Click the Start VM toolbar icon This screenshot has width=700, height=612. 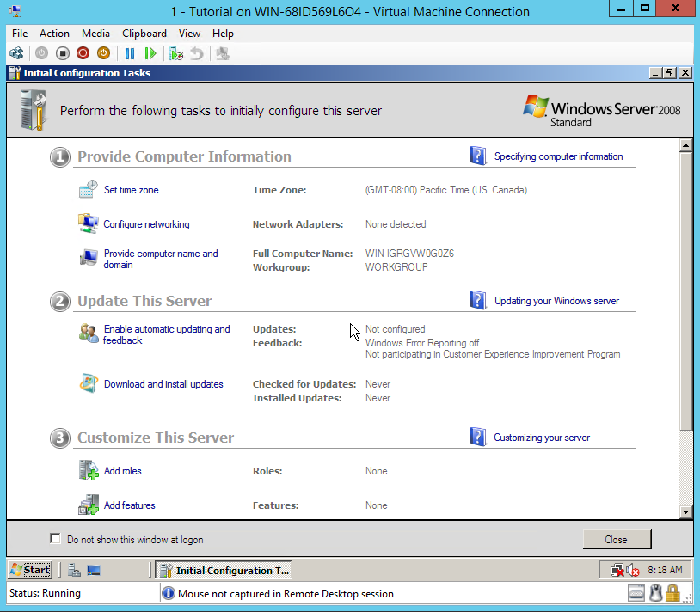pos(41,53)
